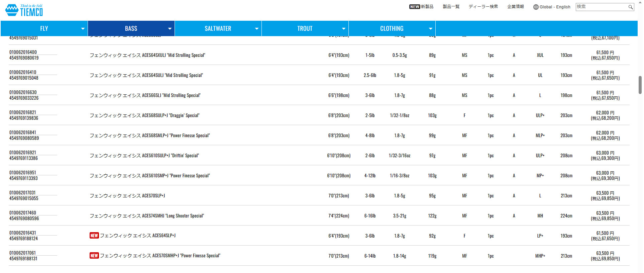Click weight 119g in ACES70SMHP+J row
This screenshot has width=644, height=273.
pos(432,256)
